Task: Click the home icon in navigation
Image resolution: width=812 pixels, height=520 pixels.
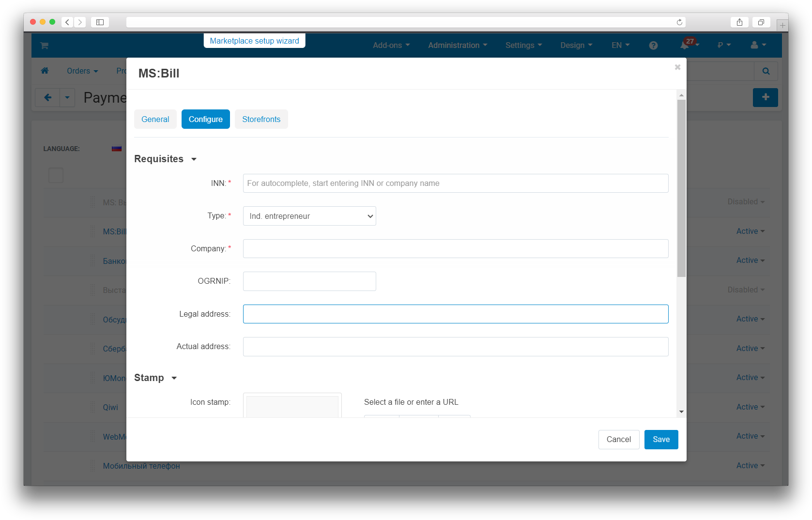Action: coord(45,71)
